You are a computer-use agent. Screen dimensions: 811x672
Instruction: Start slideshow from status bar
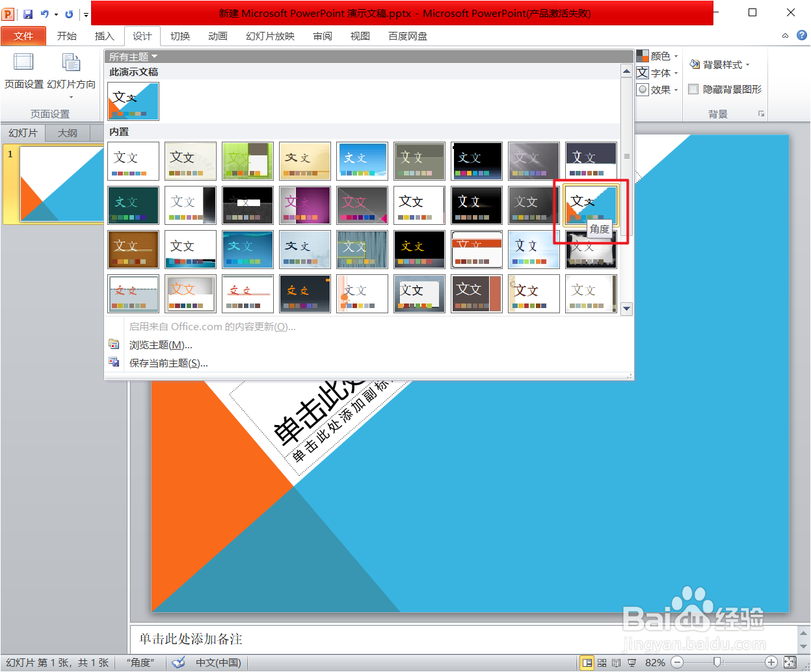coord(632,662)
